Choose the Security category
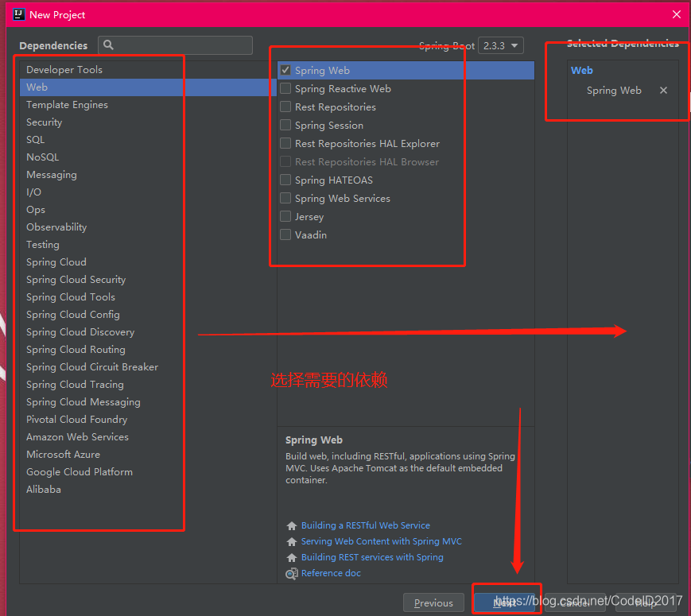Viewport: 691px width, 616px height. [148, 122]
